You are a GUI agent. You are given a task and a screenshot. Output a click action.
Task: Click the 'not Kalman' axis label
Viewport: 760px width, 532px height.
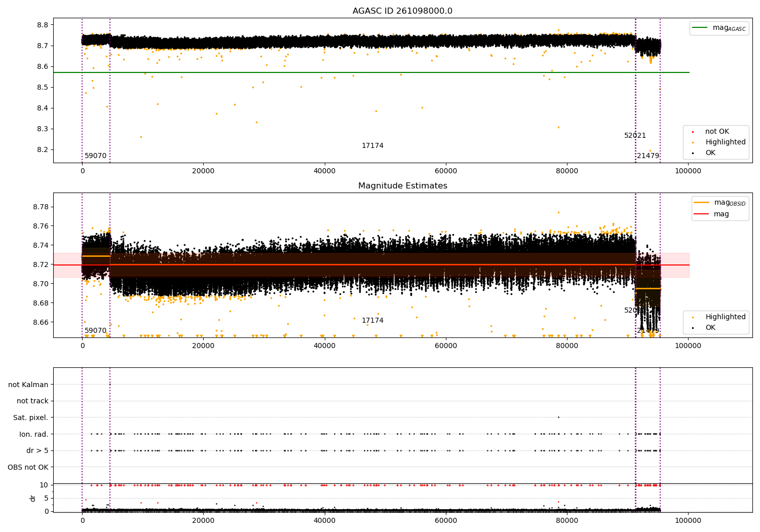(28, 385)
